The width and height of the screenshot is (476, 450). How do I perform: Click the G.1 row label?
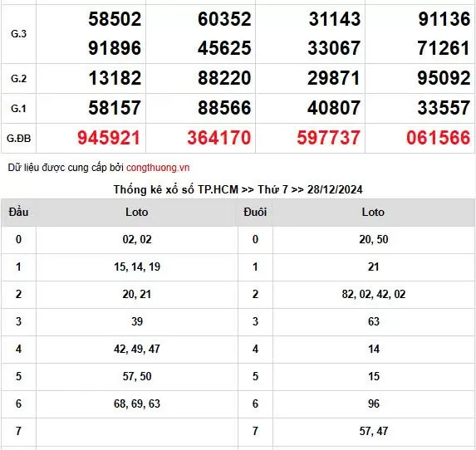(18, 108)
